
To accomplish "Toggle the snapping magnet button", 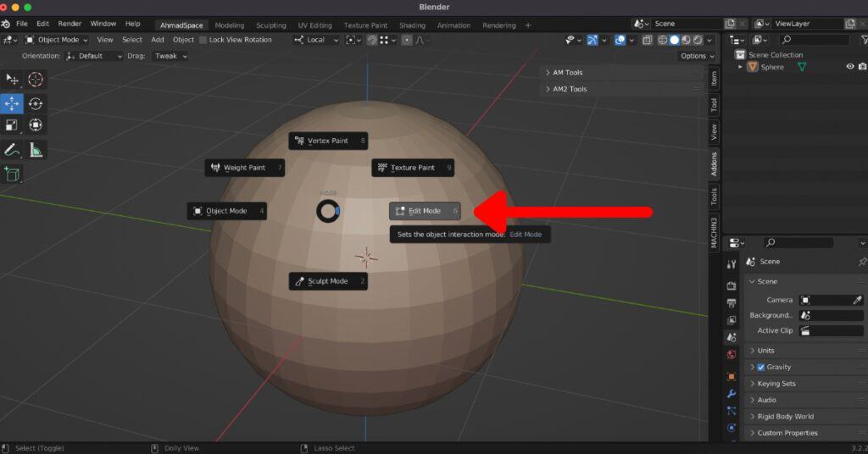I will pyautogui.click(x=371, y=40).
